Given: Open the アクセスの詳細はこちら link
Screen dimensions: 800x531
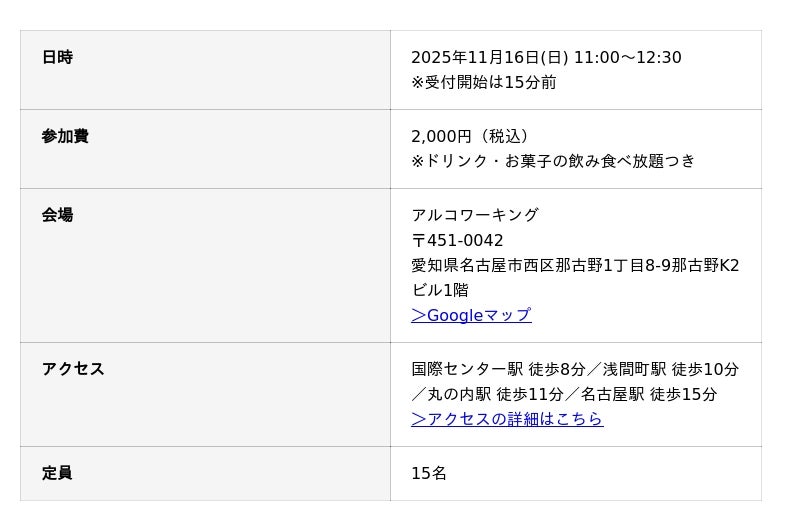Looking at the screenshot, I should tap(507, 420).
